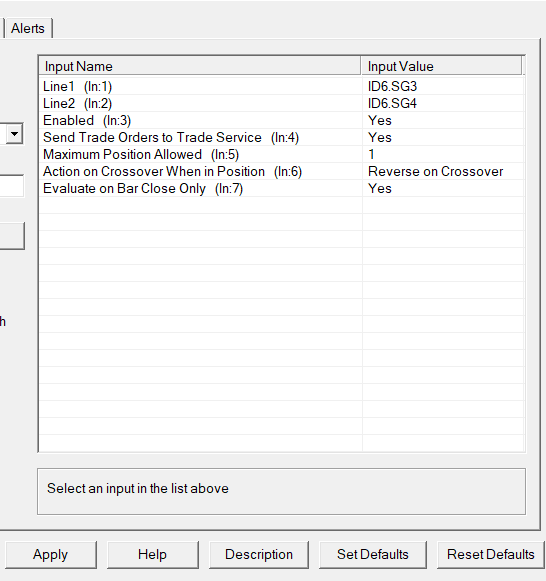Open Help for study settings

tap(152, 554)
